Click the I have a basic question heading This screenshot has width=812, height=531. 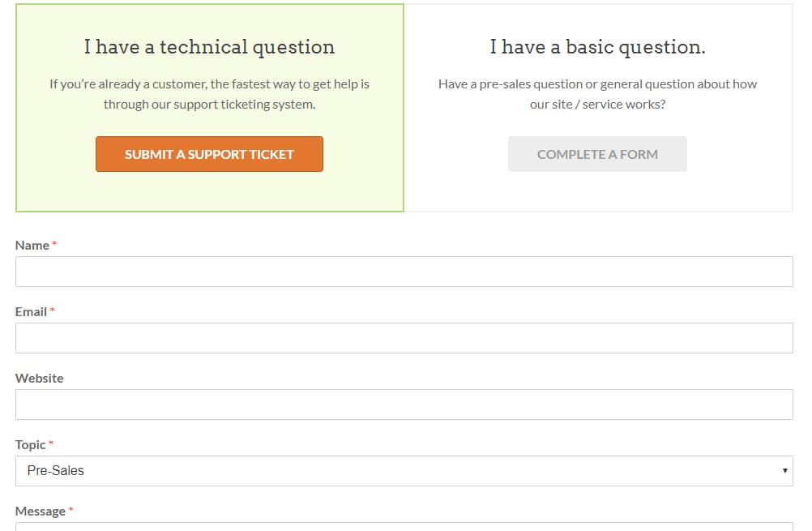(597, 47)
